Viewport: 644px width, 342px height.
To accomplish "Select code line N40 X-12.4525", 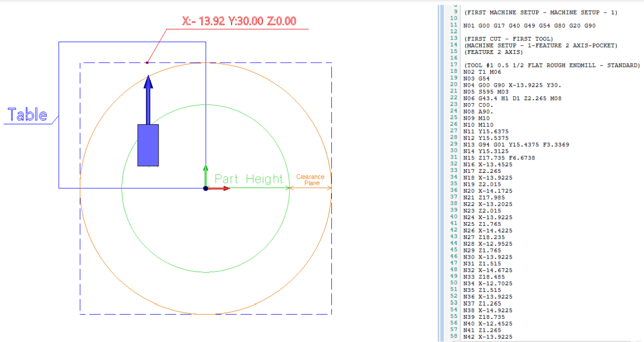I will [x=488, y=324].
